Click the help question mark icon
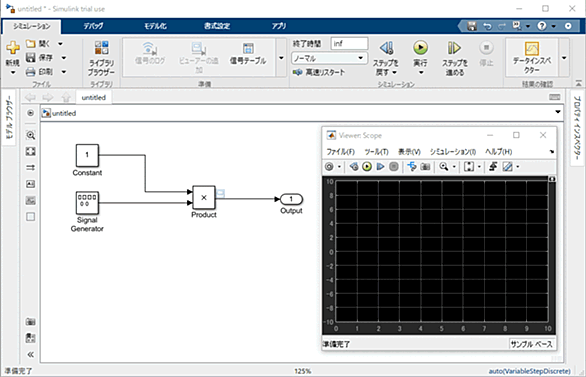 (542, 26)
